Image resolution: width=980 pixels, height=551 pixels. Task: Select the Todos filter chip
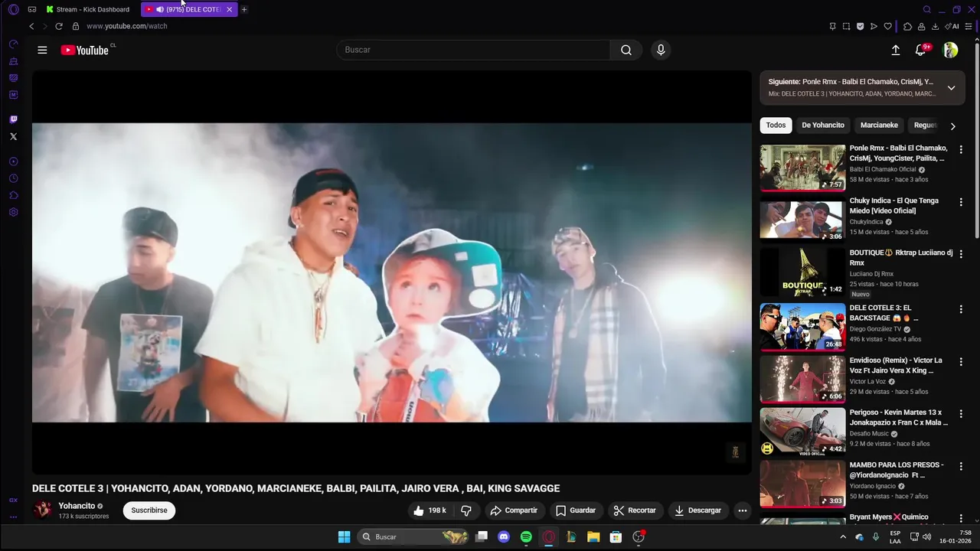point(776,126)
